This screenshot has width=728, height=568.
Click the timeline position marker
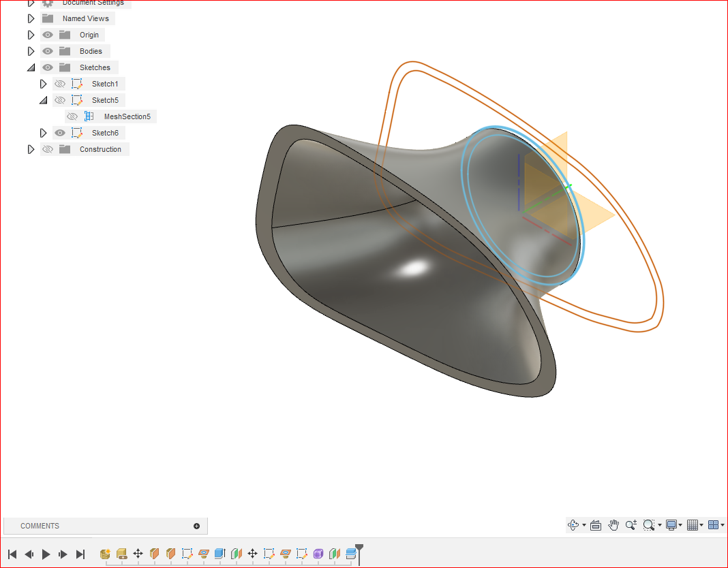coord(359,550)
